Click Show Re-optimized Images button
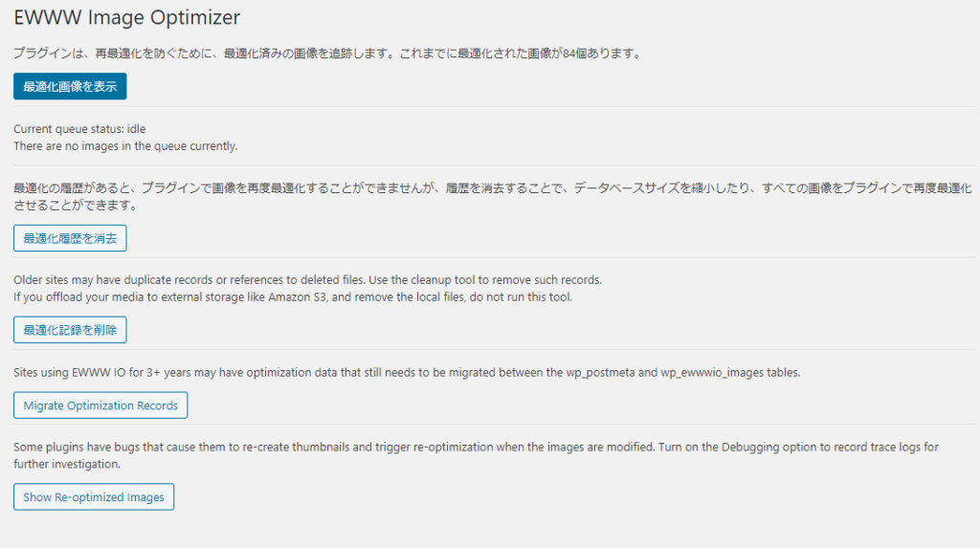 94,497
